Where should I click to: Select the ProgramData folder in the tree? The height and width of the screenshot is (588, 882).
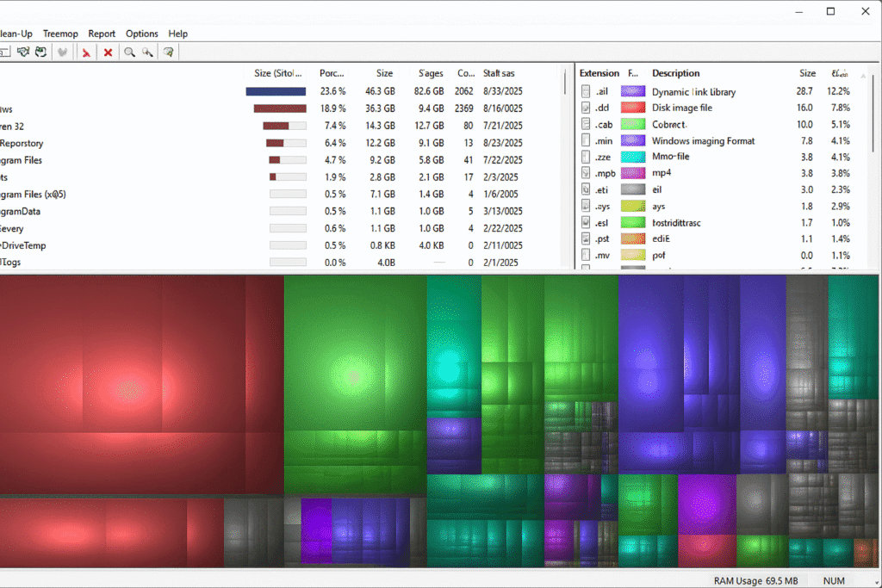(x=26, y=212)
